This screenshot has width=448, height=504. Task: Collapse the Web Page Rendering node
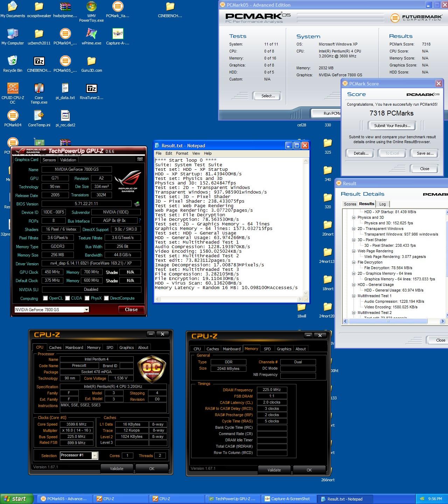coord(353,251)
